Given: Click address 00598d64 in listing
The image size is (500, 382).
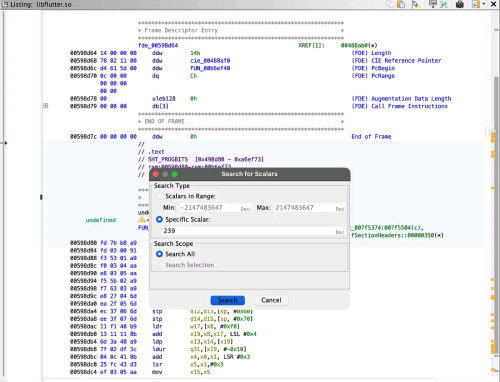Looking at the screenshot, I should 83,53.
